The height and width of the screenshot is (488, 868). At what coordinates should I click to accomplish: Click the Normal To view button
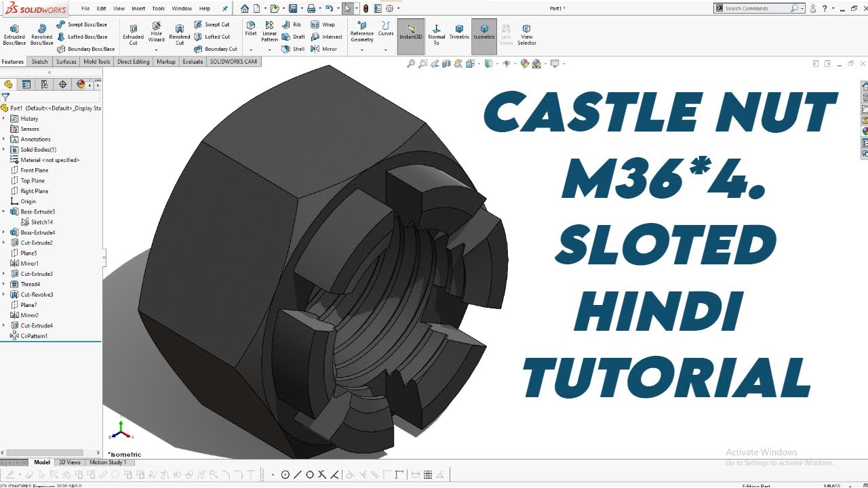click(x=437, y=34)
